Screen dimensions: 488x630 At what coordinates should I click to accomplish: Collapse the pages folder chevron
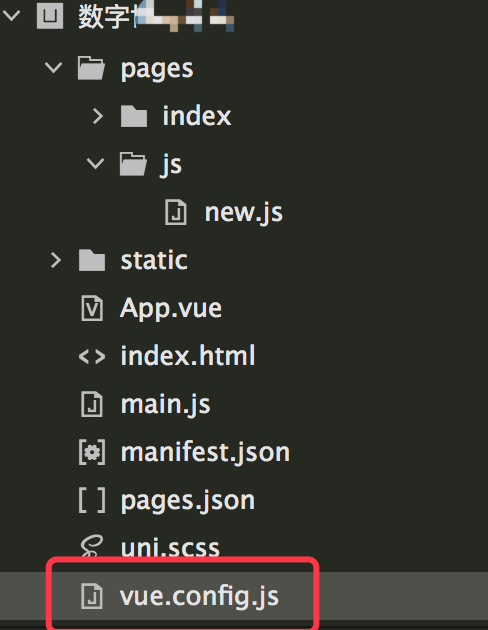tap(53, 67)
